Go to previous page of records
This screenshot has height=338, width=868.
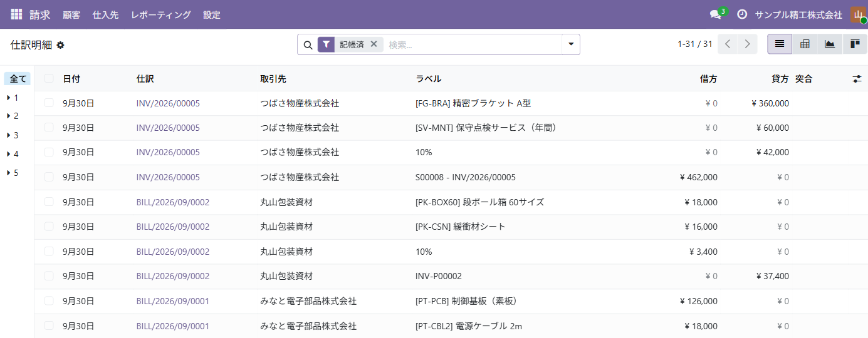[728, 44]
